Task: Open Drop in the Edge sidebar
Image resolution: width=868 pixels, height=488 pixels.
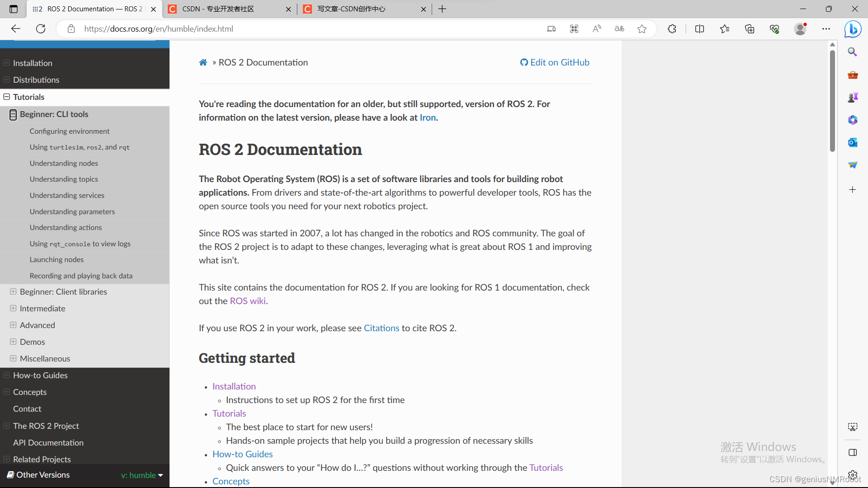Action: point(853,164)
